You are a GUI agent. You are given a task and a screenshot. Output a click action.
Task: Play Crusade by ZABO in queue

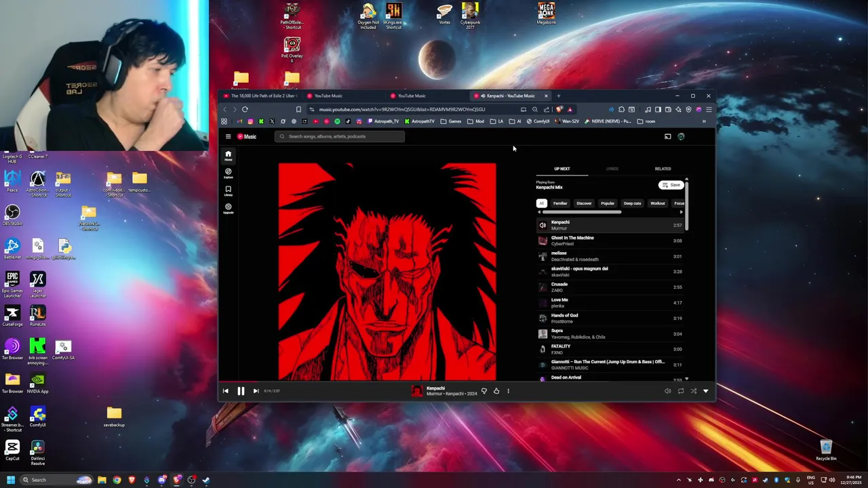point(609,287)
